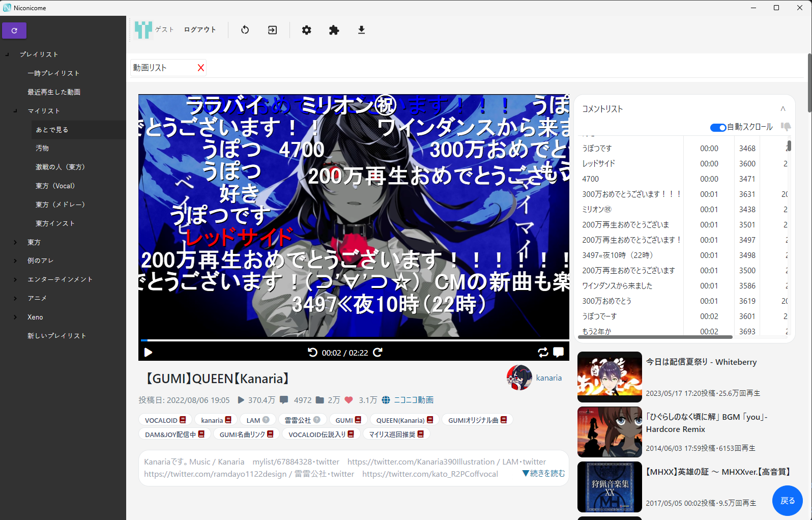Screen dimensions: 812x520
Task: Select the レッドサイド comment row
Action: [x=683, y=163]
